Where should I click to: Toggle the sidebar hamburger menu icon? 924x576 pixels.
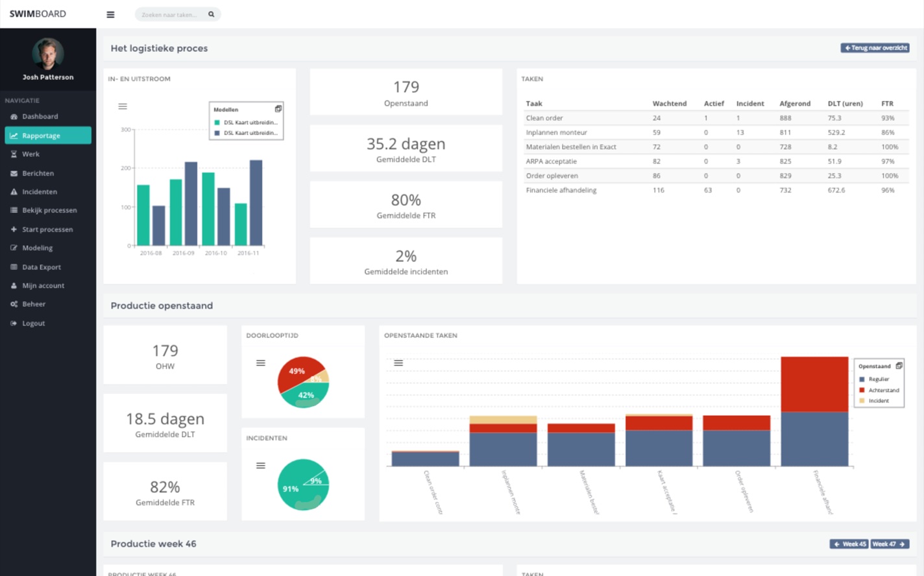click(x=110, y=14)
